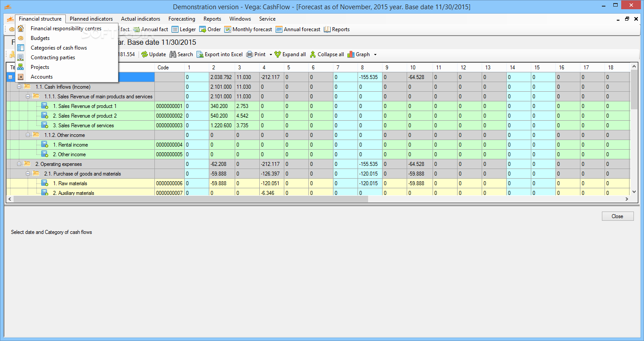The height and width of the screenshot is (341, 644).
Task: Open the Graph dropdown arrow
Action: tap(375, 55)
